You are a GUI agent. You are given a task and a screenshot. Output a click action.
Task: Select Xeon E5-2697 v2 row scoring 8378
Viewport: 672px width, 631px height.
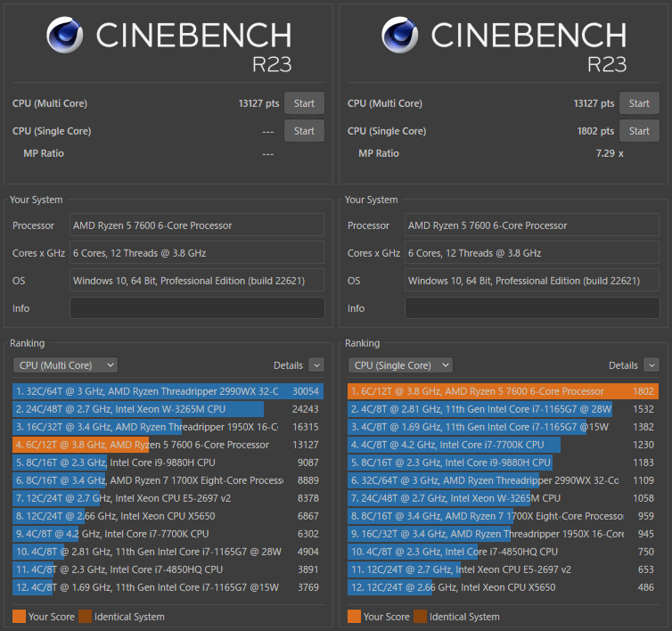pyautogui.click(x=168, y=498)
